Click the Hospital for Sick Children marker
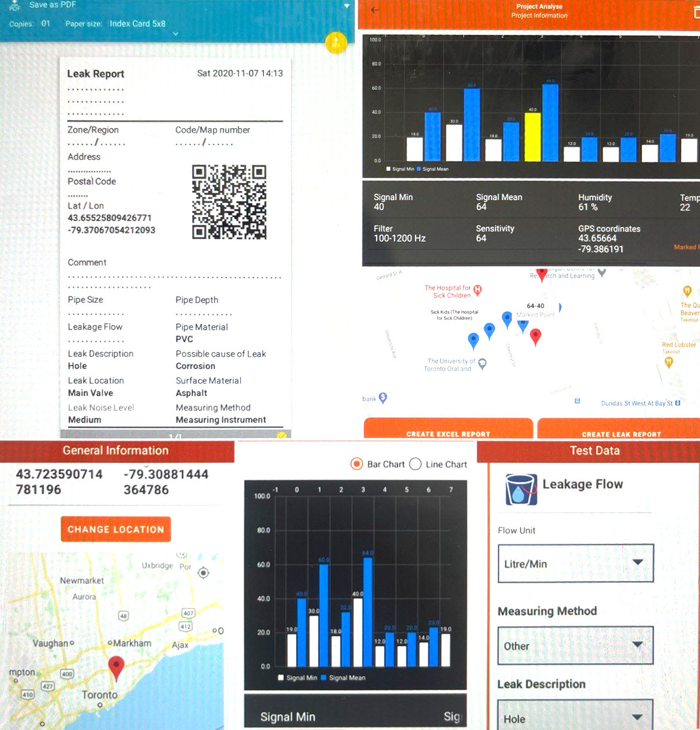The image size is (700, 730). [x=477, y=290]
